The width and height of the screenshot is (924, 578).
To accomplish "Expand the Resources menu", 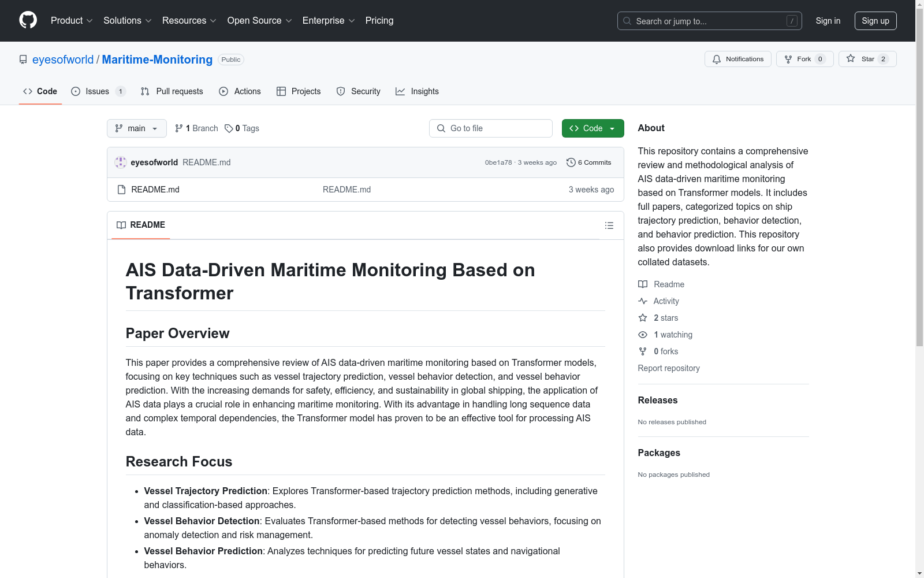I will (189, 20).
